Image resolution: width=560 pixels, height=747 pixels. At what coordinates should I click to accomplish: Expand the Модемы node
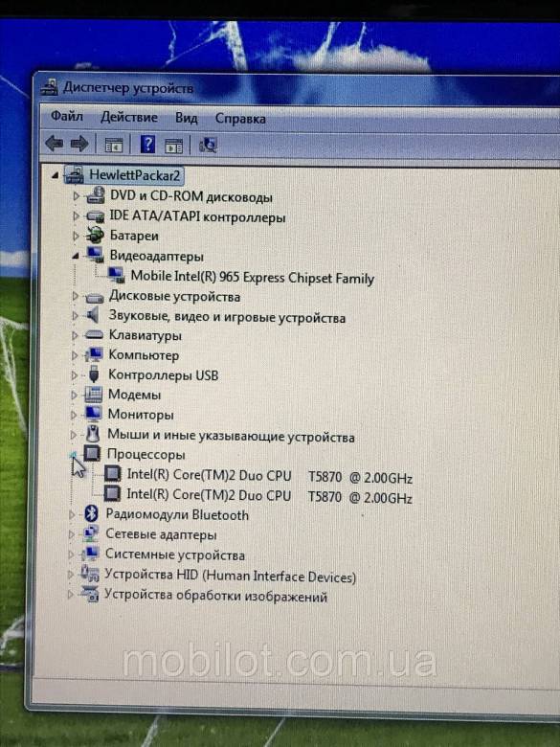pos(74,395)
